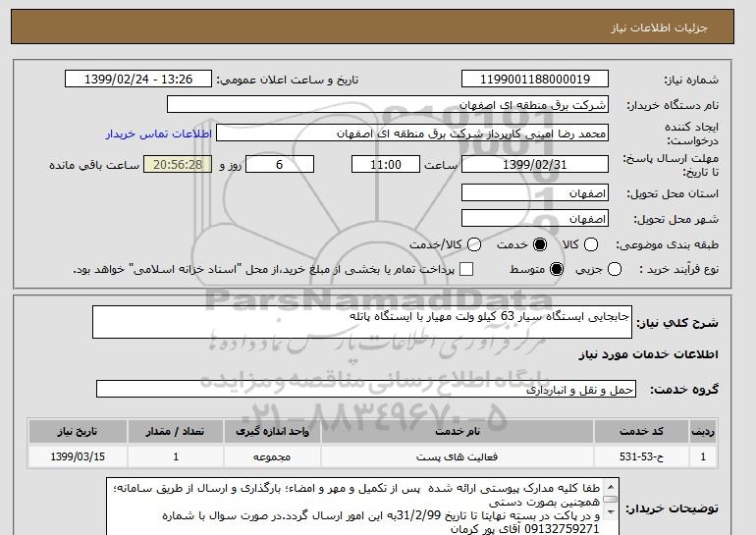756x535 pixels.
Task: Click need date cell 1399/03/15
Action: click(x=78, y=456)
